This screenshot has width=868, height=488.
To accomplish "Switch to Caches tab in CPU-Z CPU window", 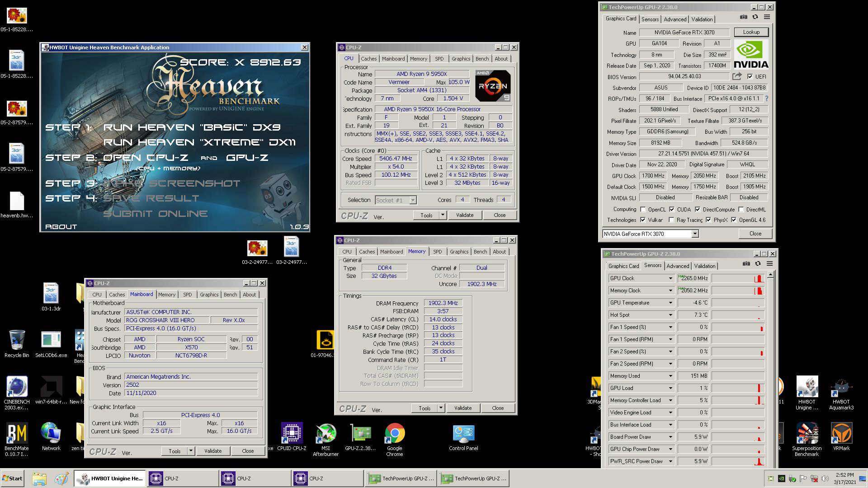I will [x=368, y=59].
